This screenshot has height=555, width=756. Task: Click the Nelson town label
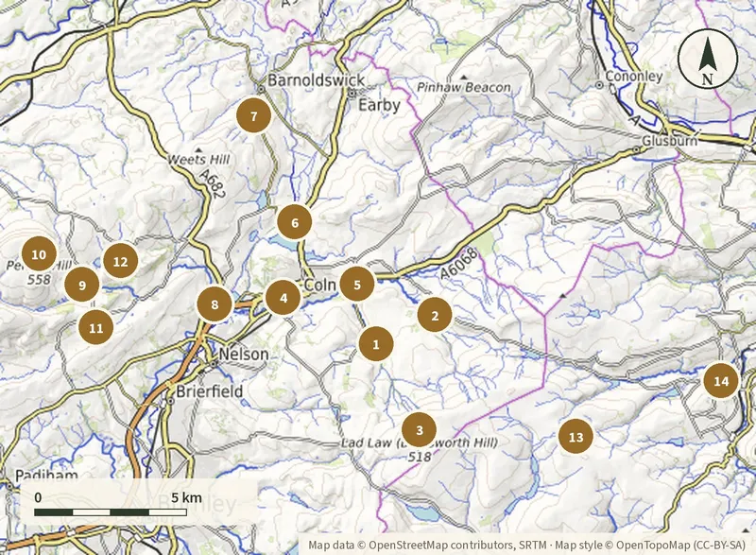click(x=244, y=354)
